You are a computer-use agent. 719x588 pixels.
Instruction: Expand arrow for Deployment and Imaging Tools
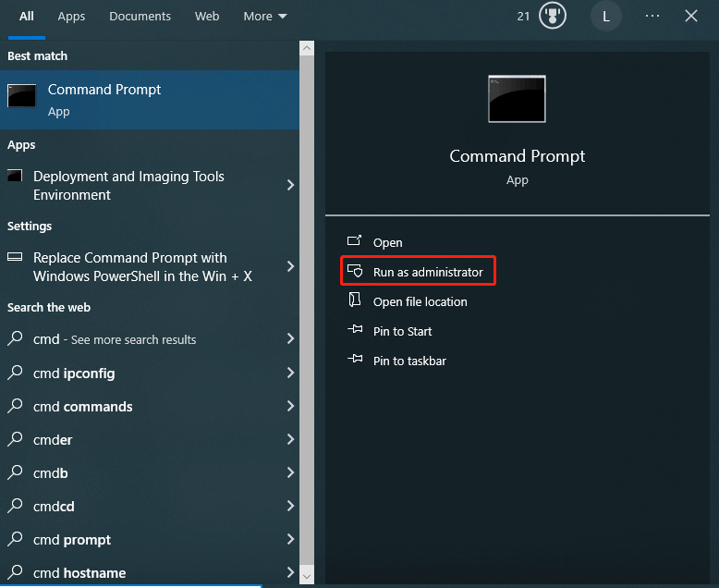[x=290, y=185]
